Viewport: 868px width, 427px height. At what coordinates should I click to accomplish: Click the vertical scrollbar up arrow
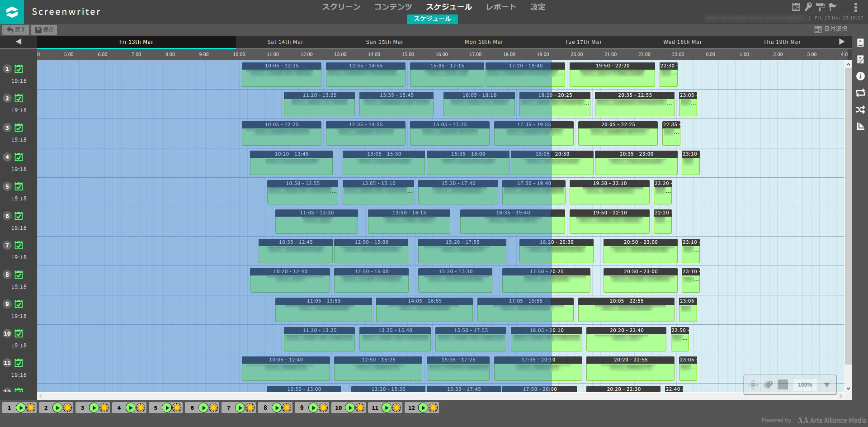848,64
